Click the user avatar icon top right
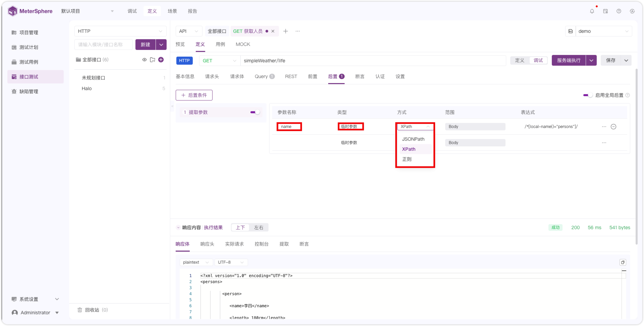Viewport: 644px width, 326px height. [x=632, y=11]
